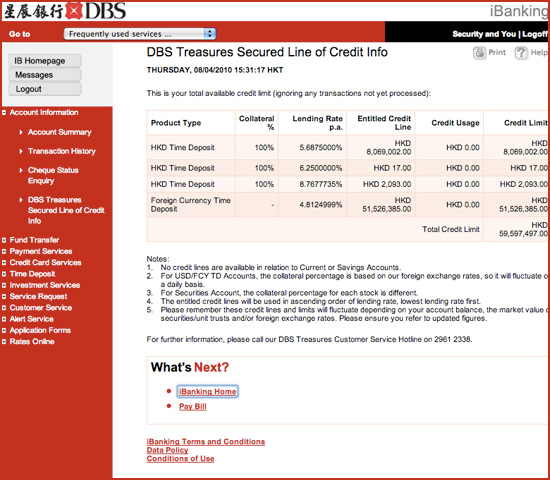This screenshot has width=550, height=480.
Task: Click the page title heading
Action: [267, 52]
